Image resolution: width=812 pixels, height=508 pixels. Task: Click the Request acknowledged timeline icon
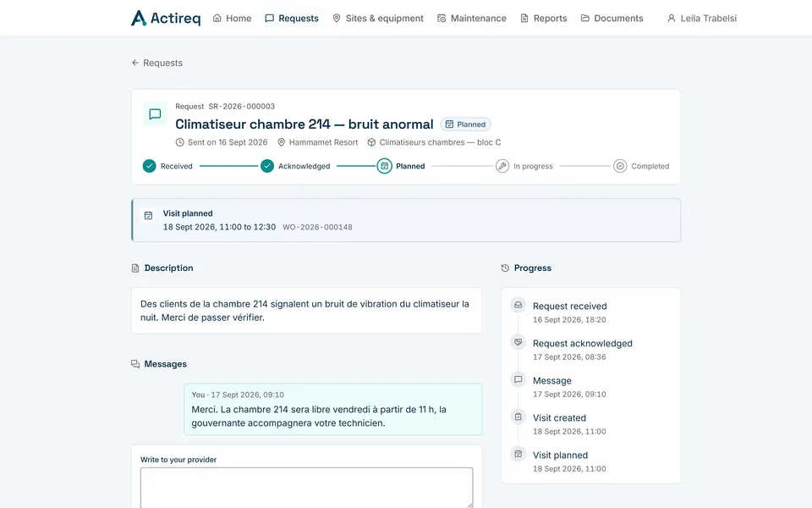tap(518, 342)
